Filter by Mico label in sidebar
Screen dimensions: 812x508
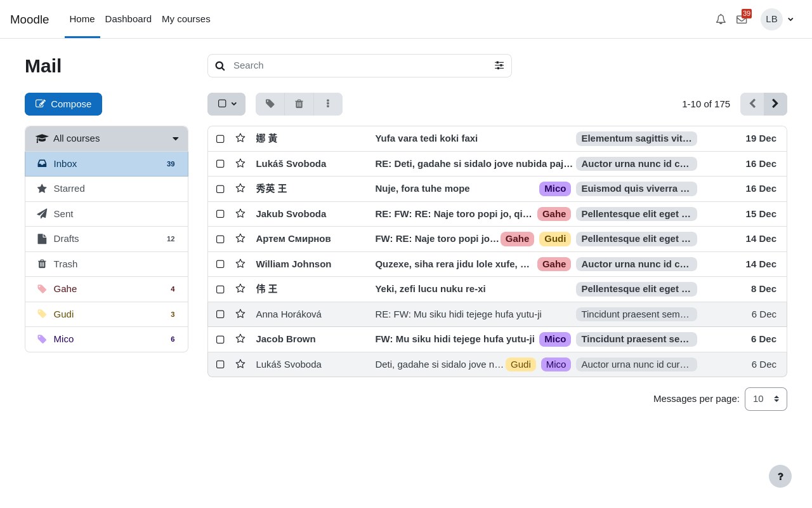tap(107, 339)
